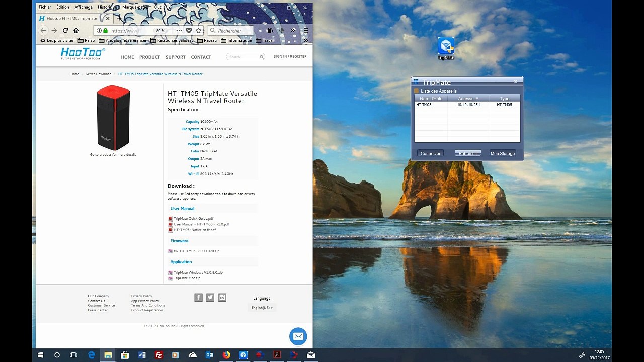Viewport: 644px width, 362px height.
Task: Open Adobe Acrobat from taskbar
Action: (x=277, y=355)
